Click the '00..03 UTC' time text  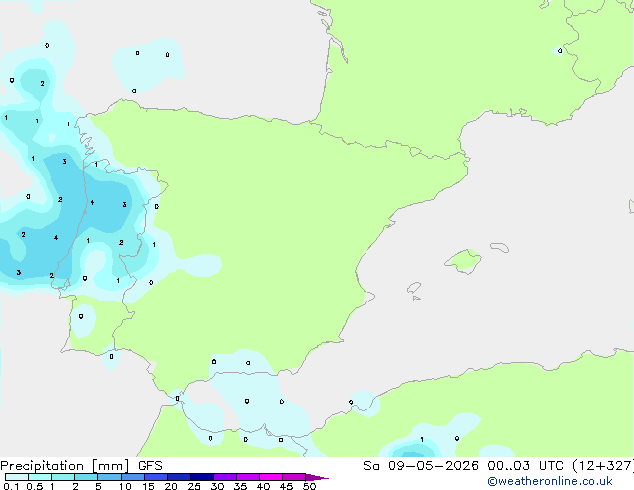tap(525, 466)
